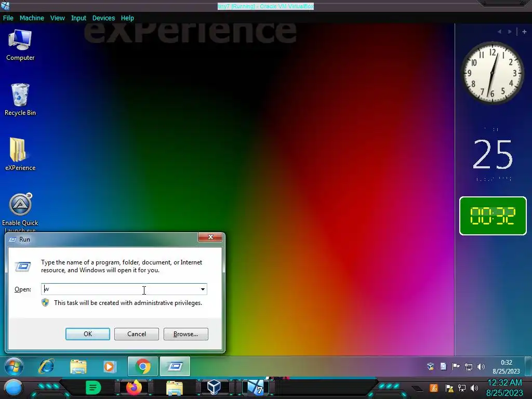Click the orange Java update tray icon
The width and height of the screenshot is (532, 399).
[x=433, y=388]
